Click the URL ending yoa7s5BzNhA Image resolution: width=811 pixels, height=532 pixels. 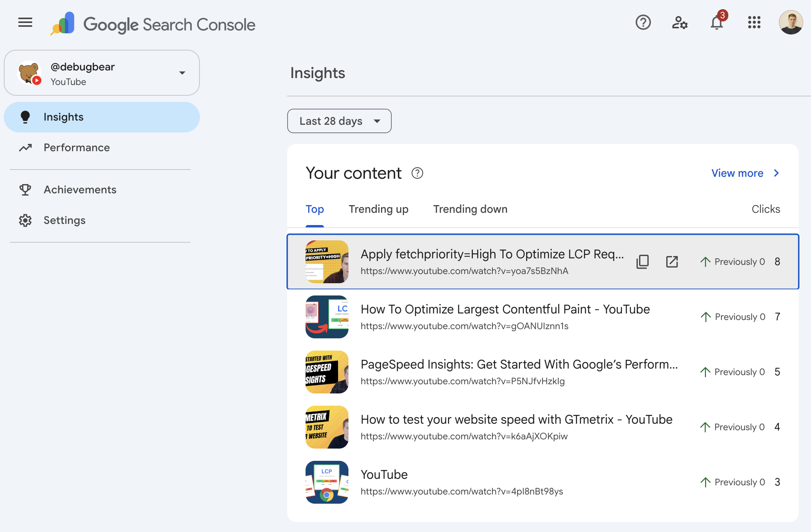[x=464, y=271]
